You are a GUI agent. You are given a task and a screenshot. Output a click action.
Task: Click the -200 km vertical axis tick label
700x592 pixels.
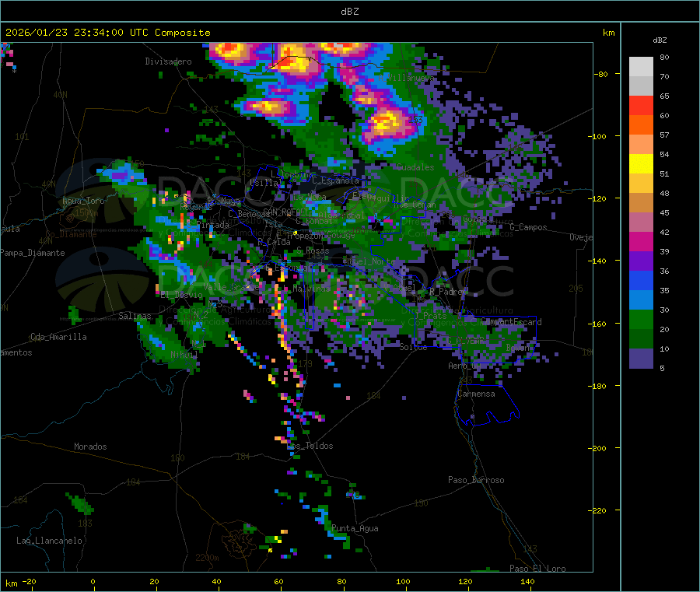point(599,448)
